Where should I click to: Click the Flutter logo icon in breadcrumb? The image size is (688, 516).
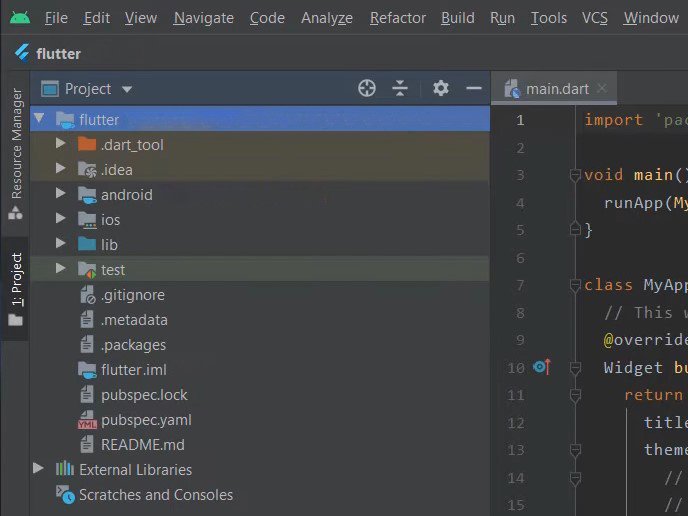[22, 53]
